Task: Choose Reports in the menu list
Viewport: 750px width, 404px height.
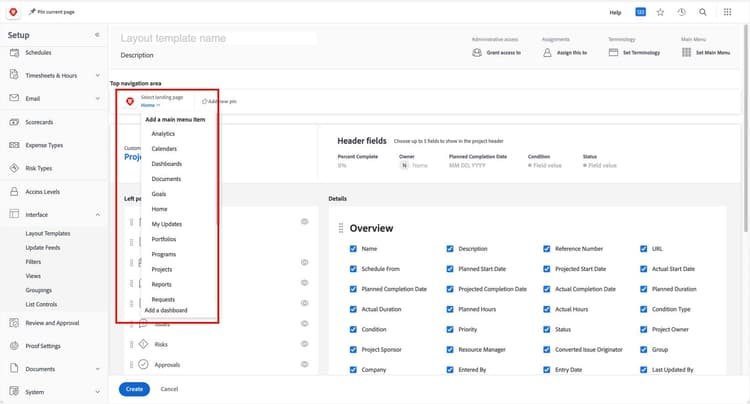Action: click(x=161, y=284)
